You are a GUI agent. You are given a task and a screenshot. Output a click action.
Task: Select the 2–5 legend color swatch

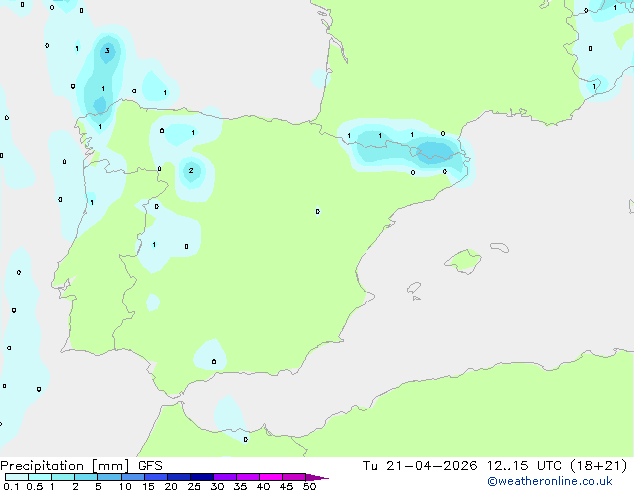(86, 477)
